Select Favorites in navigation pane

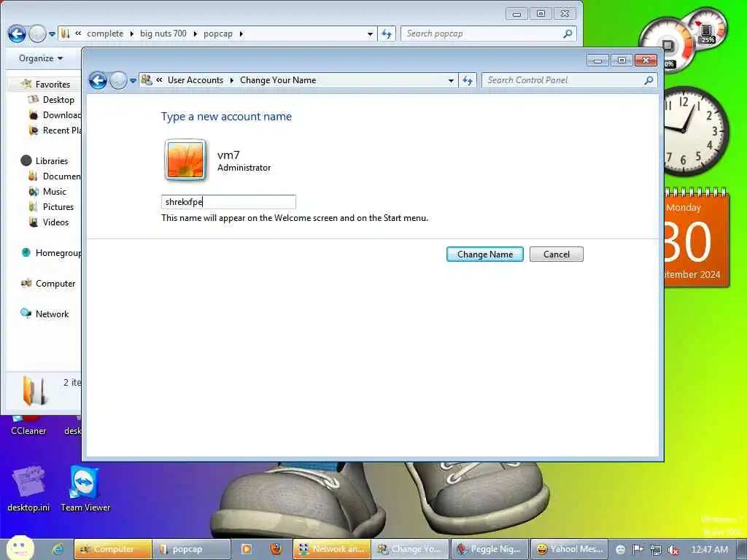point(53,85)
